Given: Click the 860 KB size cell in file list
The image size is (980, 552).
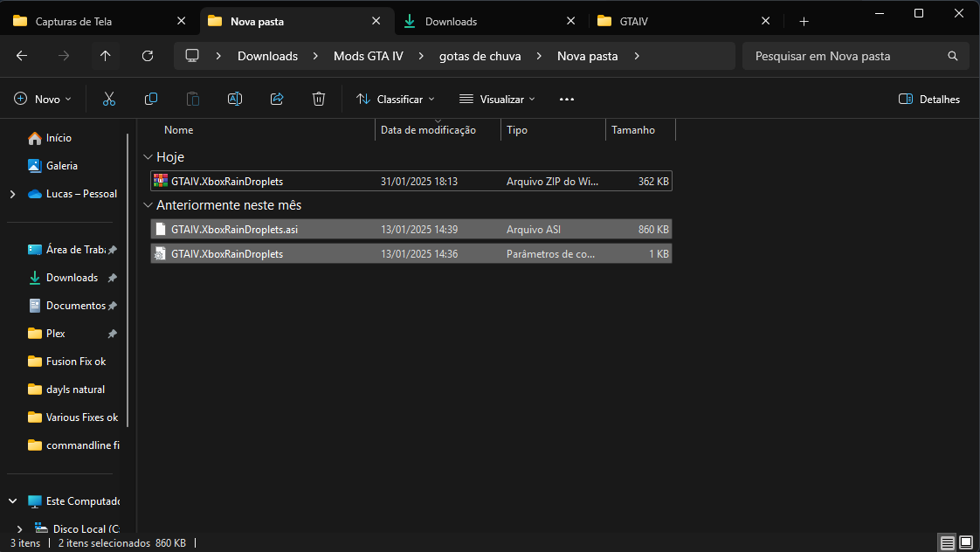Looking at the screenshot, I should click(x=653, y=230).
